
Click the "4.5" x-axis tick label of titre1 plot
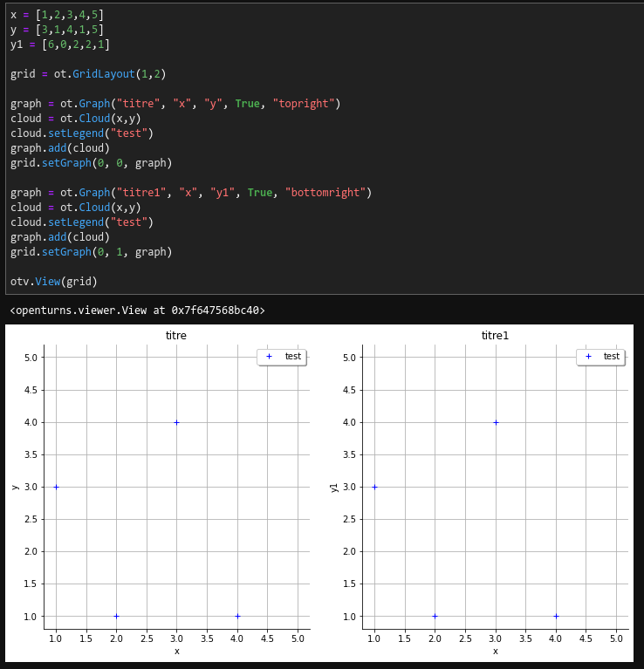(x=586, y=638)
